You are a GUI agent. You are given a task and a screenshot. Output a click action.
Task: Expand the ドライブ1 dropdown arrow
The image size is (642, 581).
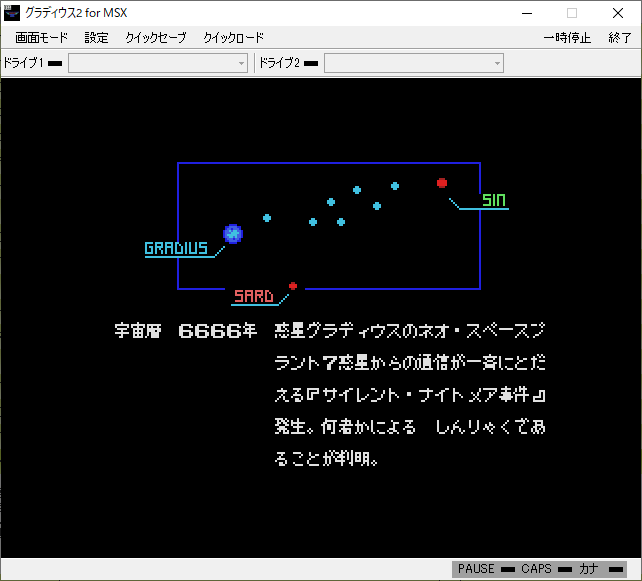[241, 63]
